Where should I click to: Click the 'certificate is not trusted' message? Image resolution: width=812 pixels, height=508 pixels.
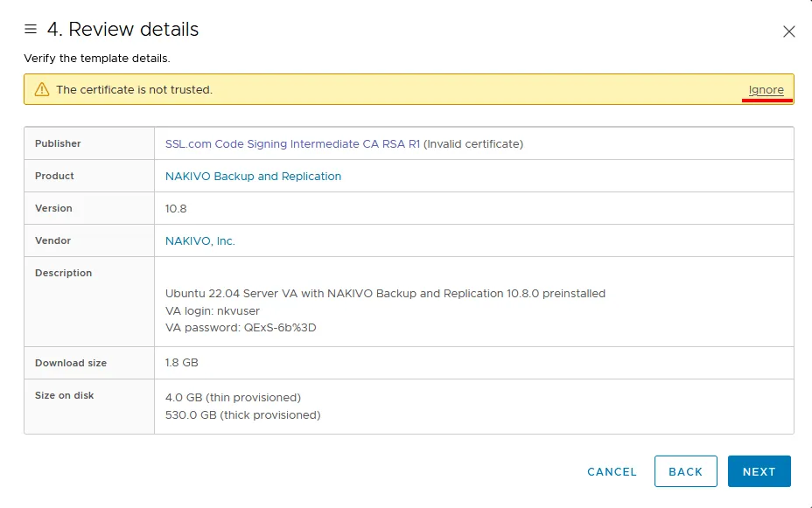click(x=134, y=90)
